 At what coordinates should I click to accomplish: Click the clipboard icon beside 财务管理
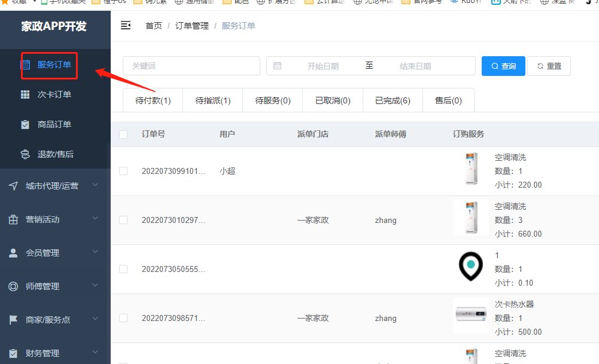13,353
